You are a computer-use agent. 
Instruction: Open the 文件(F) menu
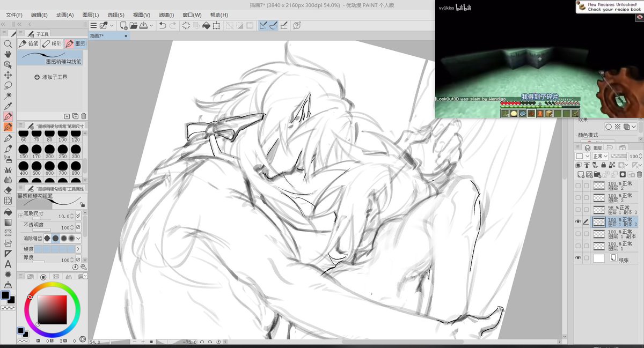[14, 15]
